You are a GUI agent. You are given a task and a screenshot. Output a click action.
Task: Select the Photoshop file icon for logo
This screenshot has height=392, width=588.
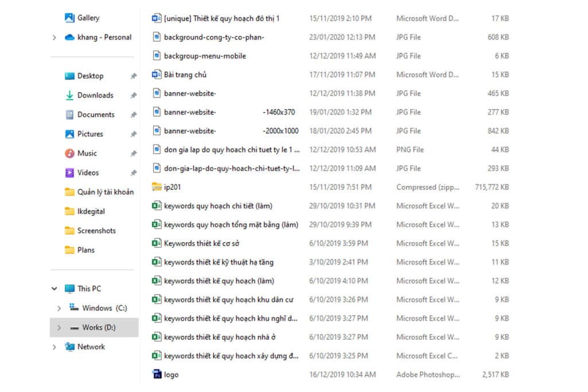(x=156, y=374)
